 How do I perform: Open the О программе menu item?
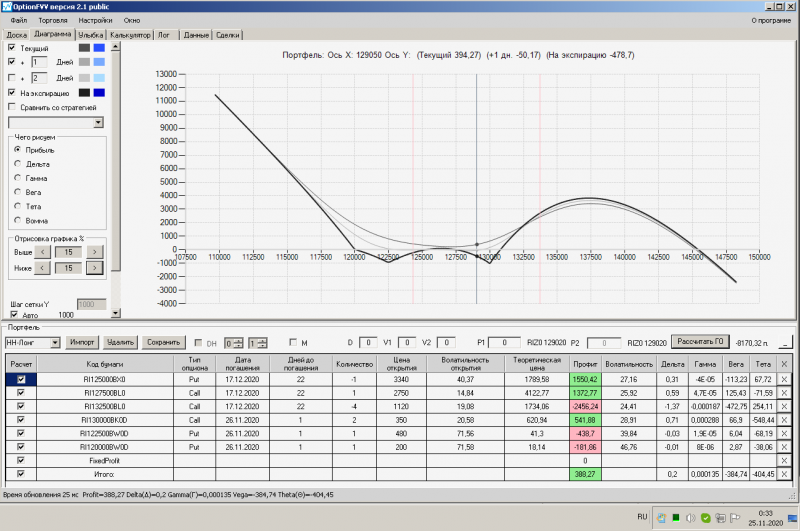(x=770, y=20)
